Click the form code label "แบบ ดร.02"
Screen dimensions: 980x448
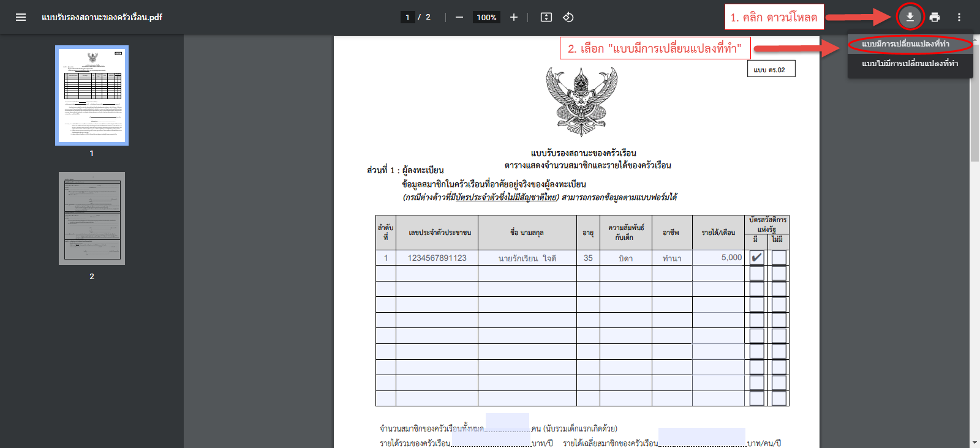tap(771, 70)
